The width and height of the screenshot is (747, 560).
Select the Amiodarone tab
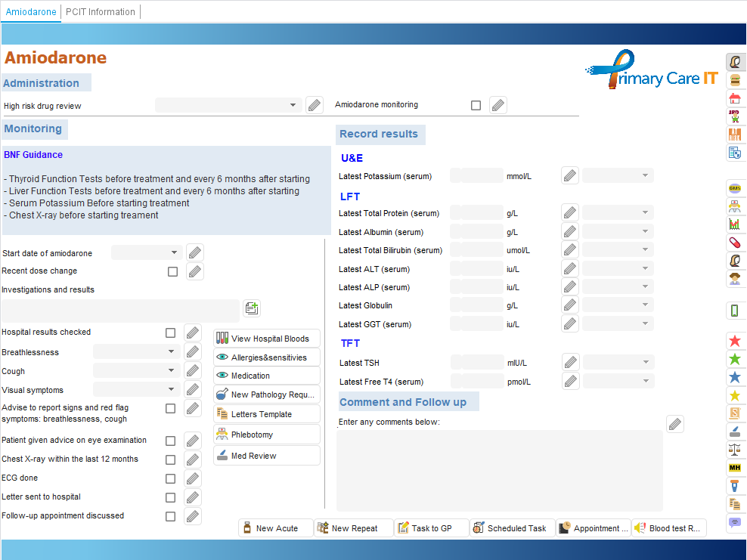point(31,12)
